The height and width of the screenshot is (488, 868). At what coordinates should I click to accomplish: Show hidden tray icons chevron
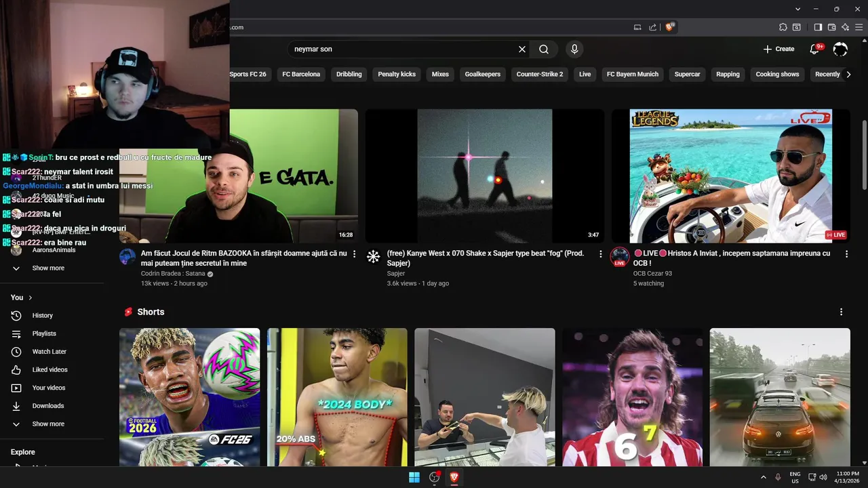pyautogui.click(x=764, y=477)
